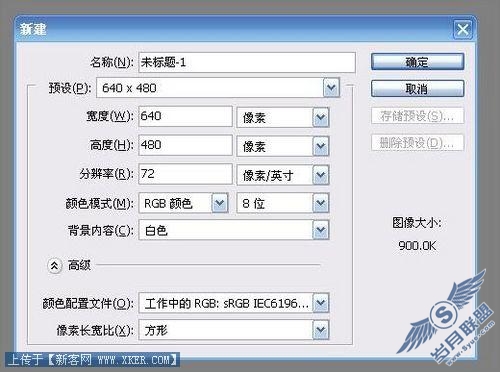Click the 名称 field containing 未标题-1

pyautogui.click(x=247, y=62)
